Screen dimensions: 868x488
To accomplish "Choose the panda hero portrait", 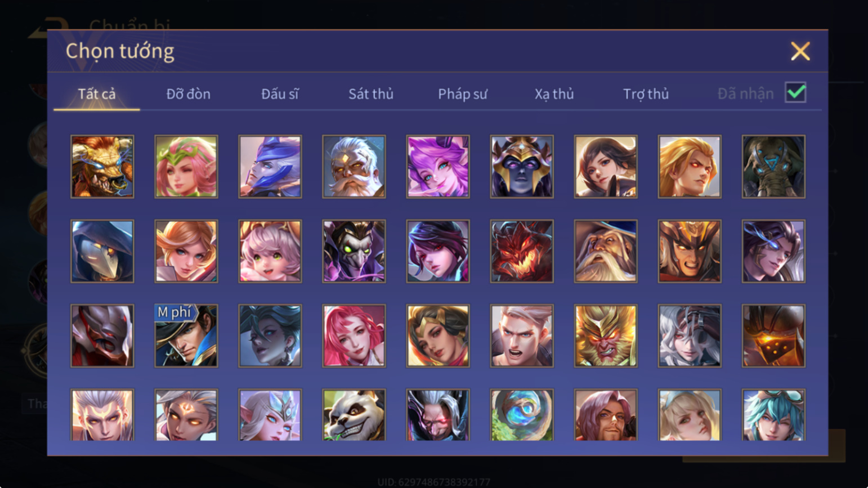I will [x=354, y=415].
